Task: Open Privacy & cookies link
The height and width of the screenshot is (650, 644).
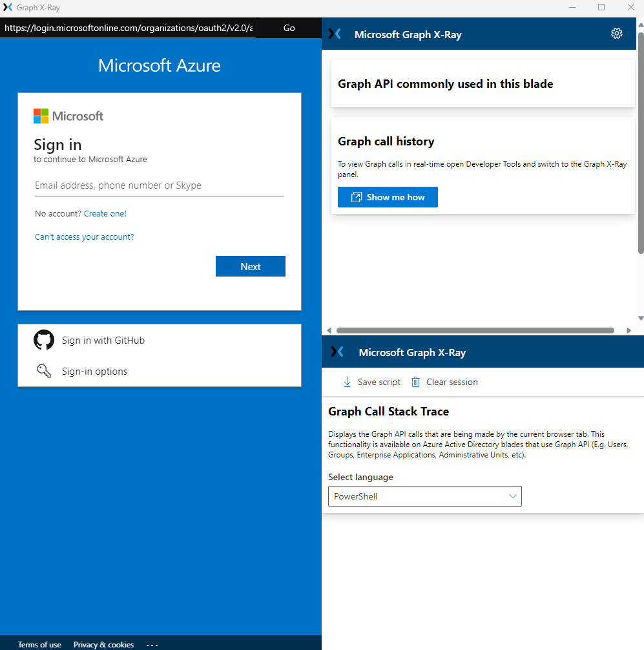Action: pos(103,644)
